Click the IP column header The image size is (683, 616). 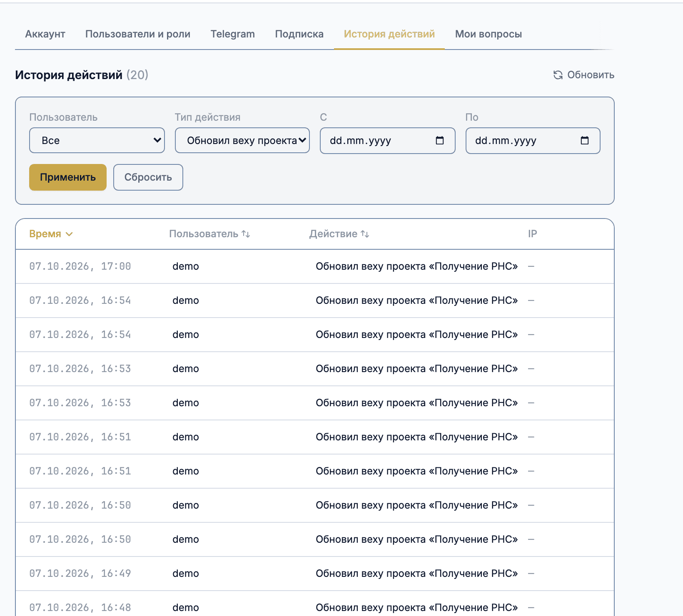click(533, 234)
